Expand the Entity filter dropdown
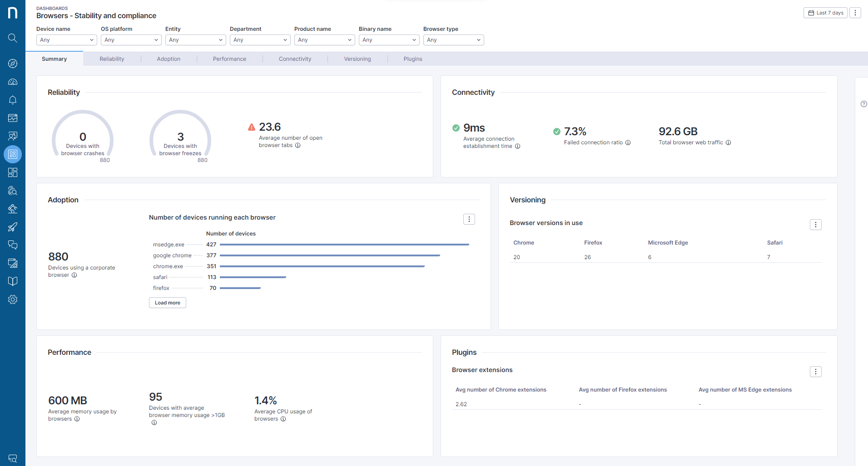This screenshot has width=868, height=466. [x=196, y=40]
